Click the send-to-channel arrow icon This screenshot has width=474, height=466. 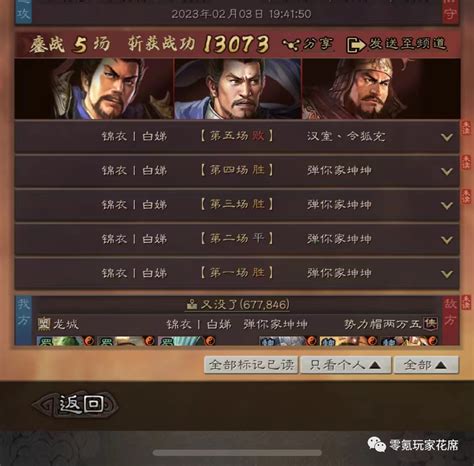(355, 45)
